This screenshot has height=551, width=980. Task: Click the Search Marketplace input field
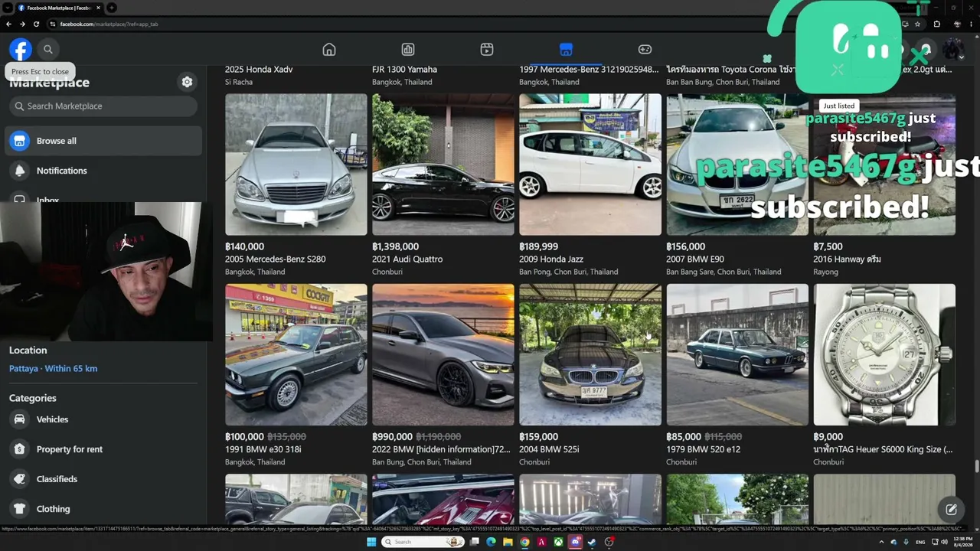click(103, 106)
